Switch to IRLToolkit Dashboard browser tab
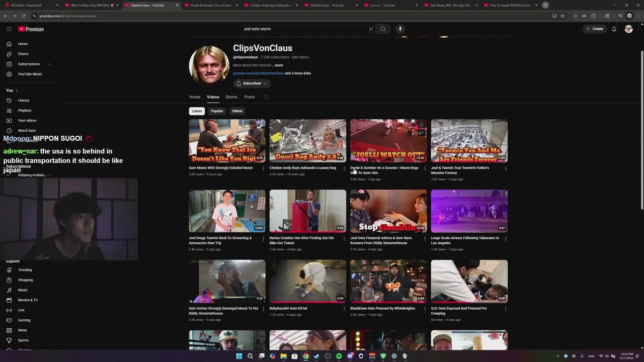Screen dimensions: 644x362 (32, 5)
